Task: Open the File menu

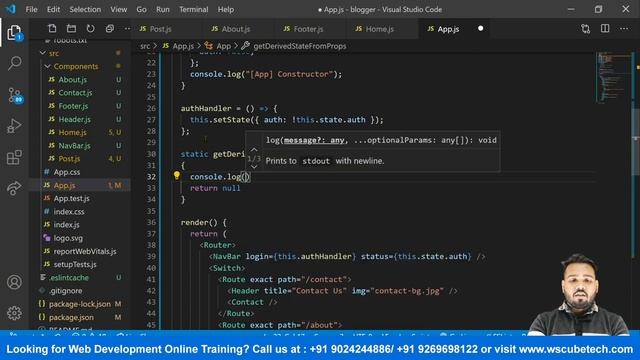Action: (31, 9)
